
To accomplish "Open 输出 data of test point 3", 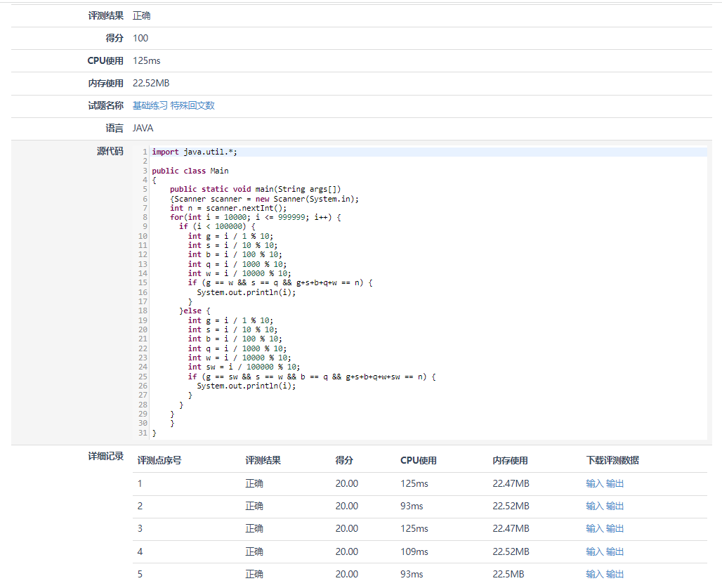I will pos(615,528).
